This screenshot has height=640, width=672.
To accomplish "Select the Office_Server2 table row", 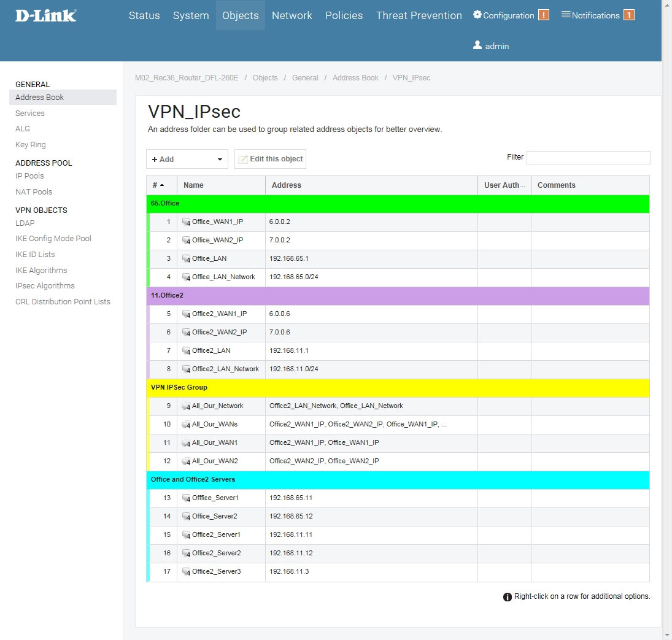I will tap(398, 517).
